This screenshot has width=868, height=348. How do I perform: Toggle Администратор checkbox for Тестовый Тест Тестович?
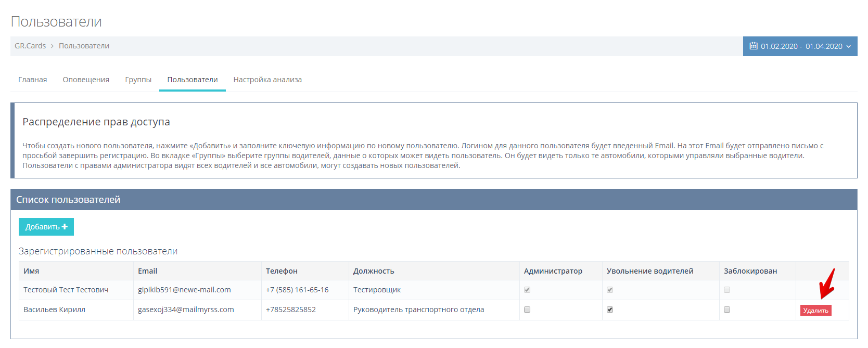pos(527,290)
